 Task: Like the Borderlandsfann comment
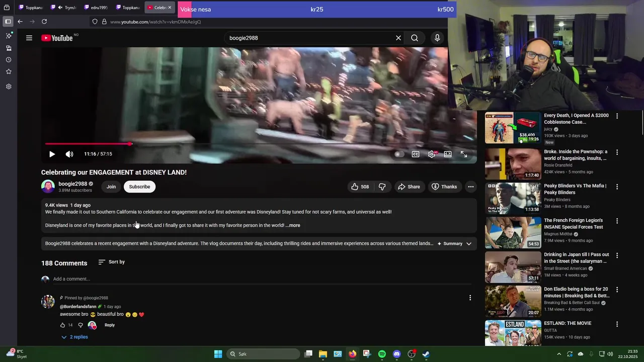point(63,325)
